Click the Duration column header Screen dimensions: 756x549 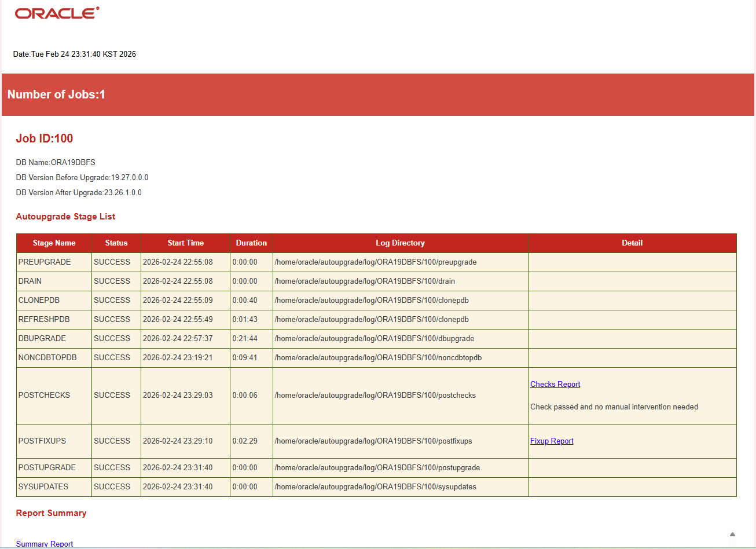pos(251,243)
